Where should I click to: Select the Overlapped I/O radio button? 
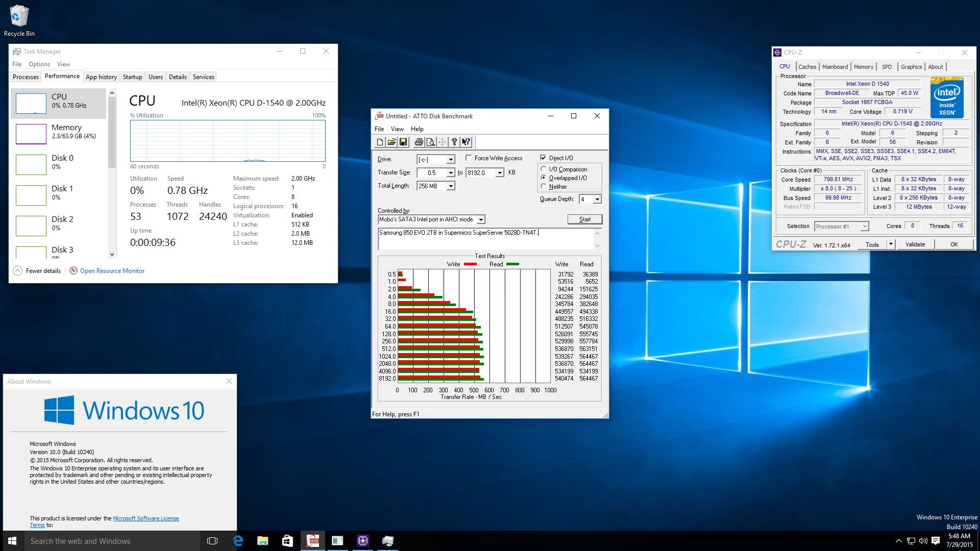(544, 178)
